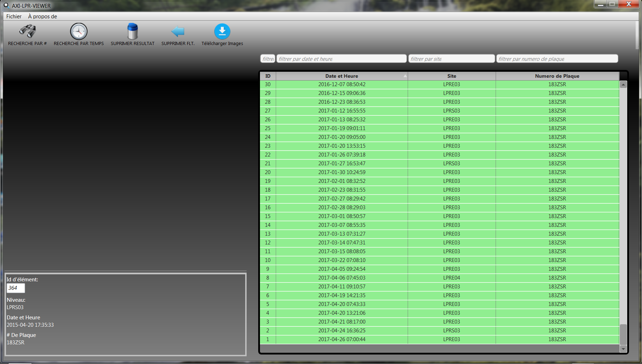Click the LPRE04 site cell

[452, 278]
